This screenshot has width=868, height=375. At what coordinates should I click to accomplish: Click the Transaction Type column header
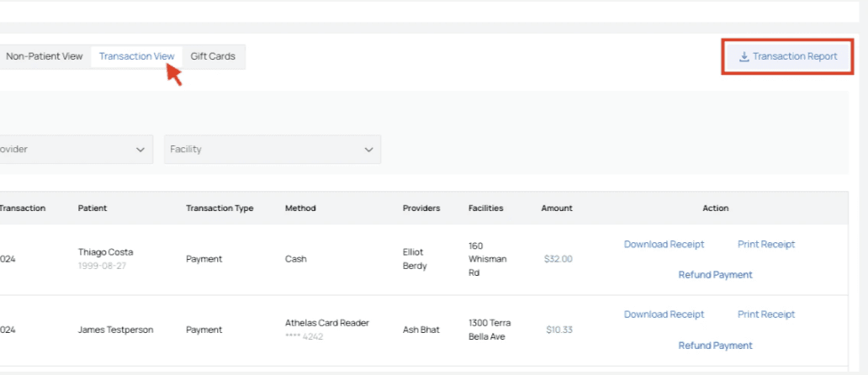tap(219, 209)
